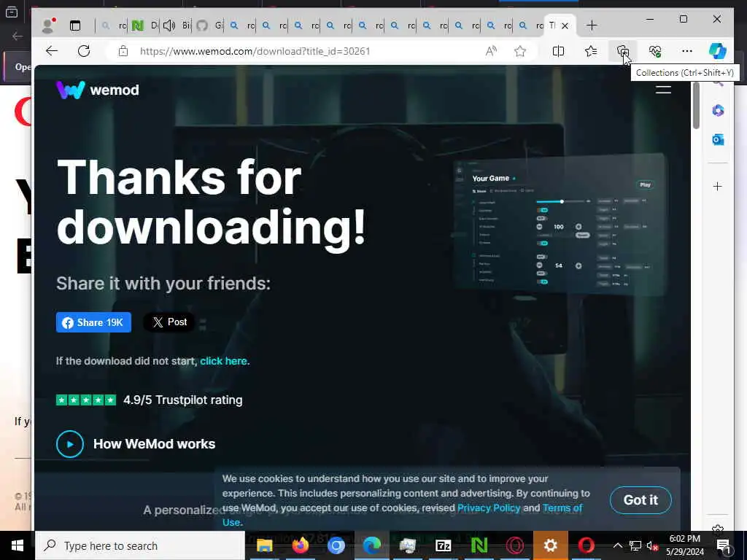Open the Settings gear on the taskbar
This screenshot has height=560, width=747.
(550, 545)
